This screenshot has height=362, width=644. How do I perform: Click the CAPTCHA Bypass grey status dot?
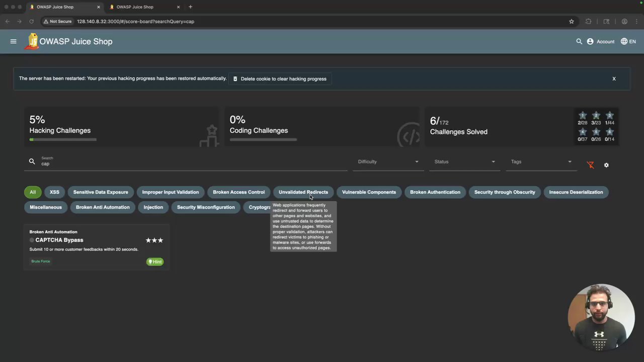tap(32, 240)
